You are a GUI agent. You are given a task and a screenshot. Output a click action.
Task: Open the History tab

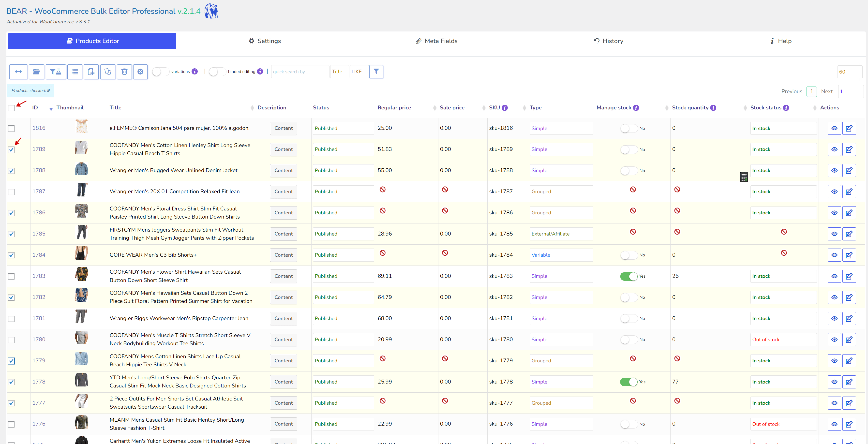point(608,41)
